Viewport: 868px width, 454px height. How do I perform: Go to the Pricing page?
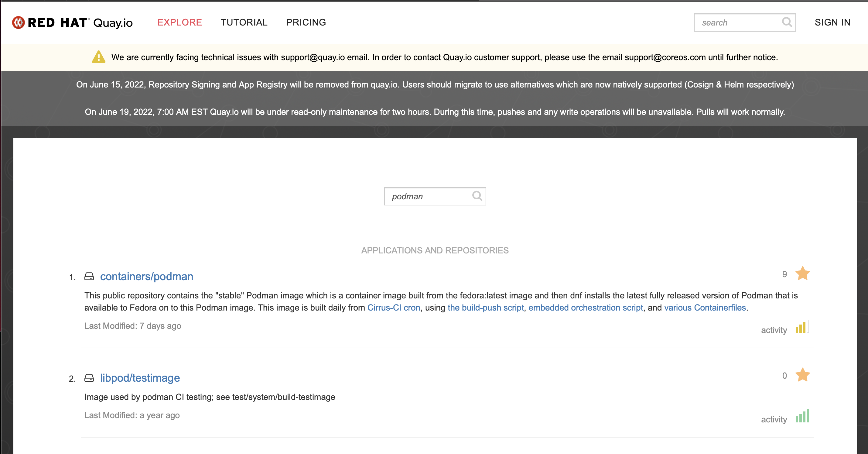tap(306, 22)
